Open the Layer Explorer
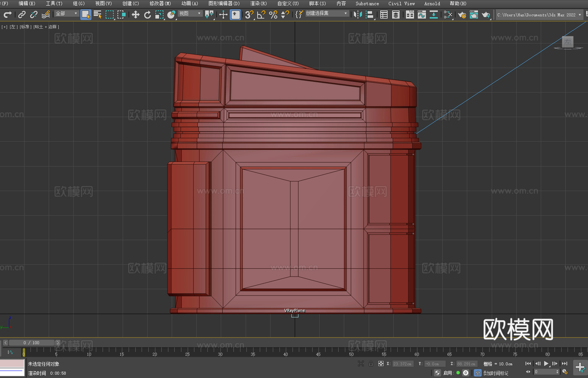The width and height of the screenshot is (588, 378). click(x=396, y=14)
